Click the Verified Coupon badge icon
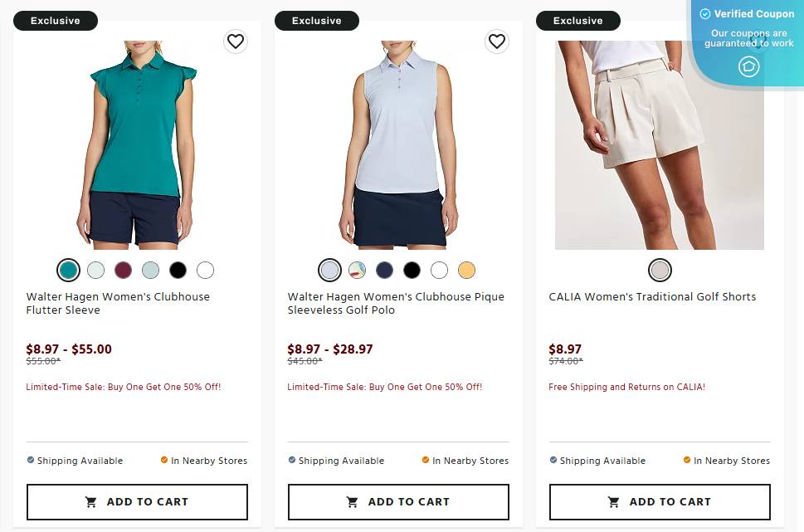804x532 pixels. tap(748, 66)
